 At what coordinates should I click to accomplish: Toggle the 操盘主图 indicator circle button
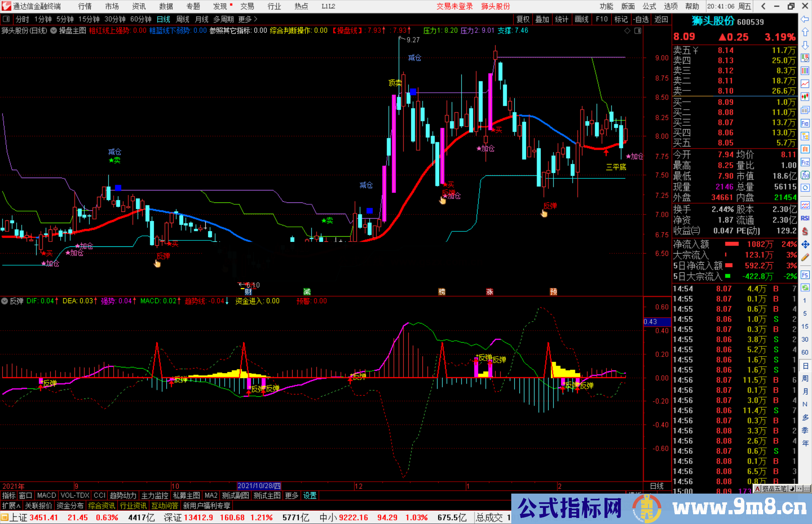coord(54,31)
